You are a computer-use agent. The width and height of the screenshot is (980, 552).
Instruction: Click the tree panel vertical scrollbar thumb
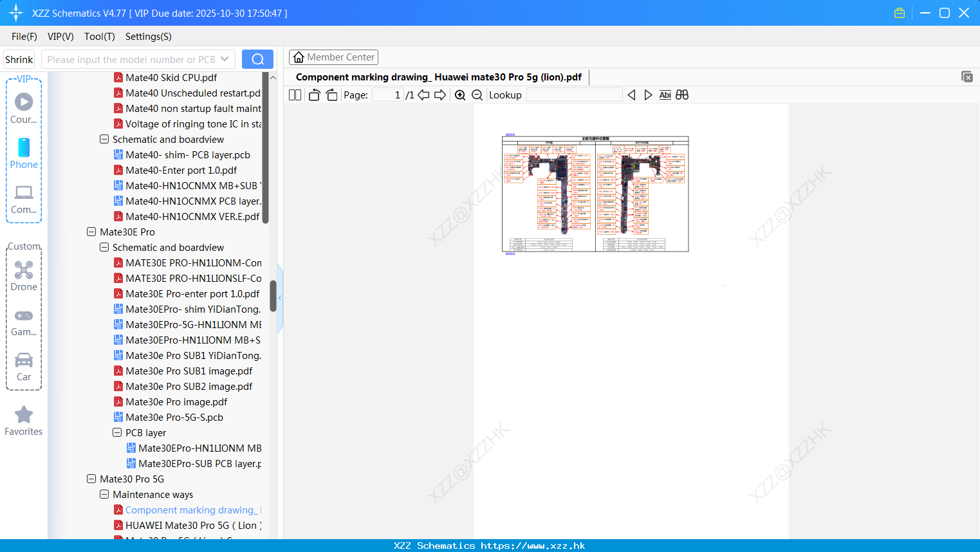click(273, 296)
